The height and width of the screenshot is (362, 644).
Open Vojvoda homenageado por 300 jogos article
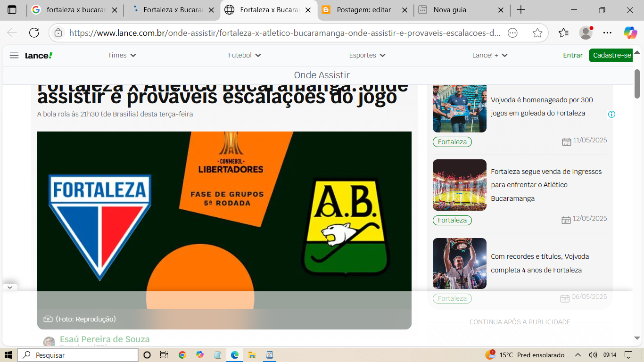coord(542,107)
